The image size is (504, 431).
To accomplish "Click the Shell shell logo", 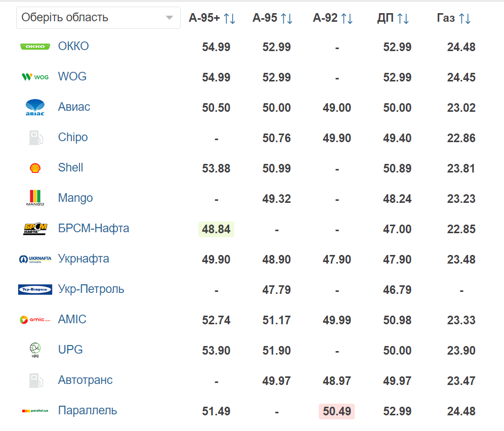I will 35,168.
